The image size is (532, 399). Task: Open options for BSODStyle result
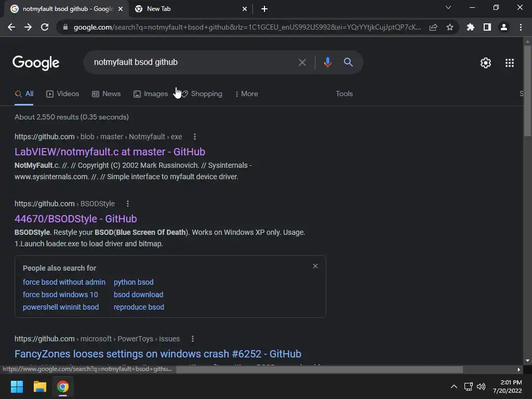point(128,204)
